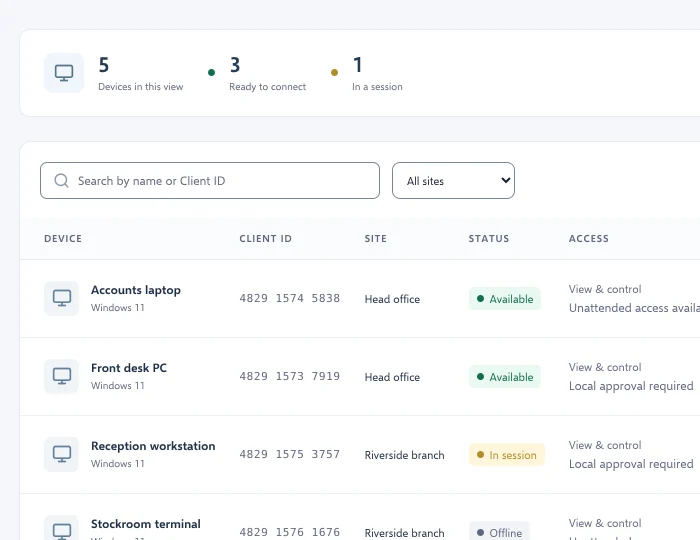
Task: Click View & control in Front desk PC row
Action: (x=605, y=367)
